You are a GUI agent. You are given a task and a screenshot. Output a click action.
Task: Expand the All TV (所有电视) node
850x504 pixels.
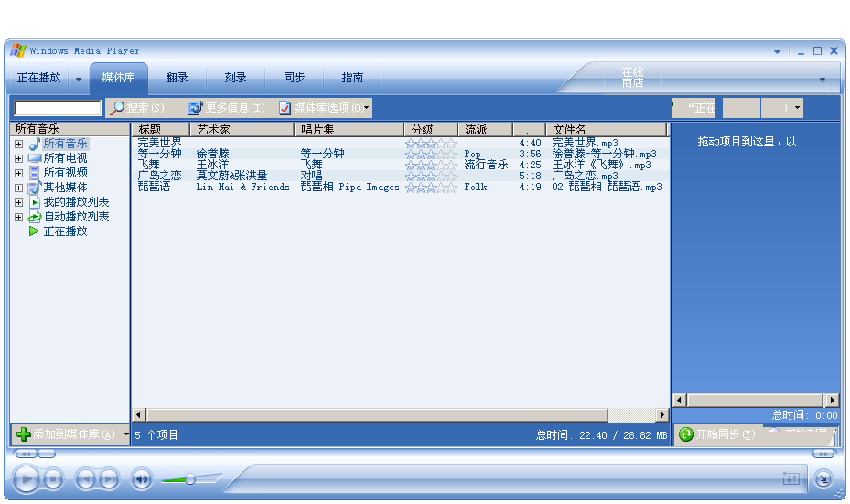(x=18, y=159)
